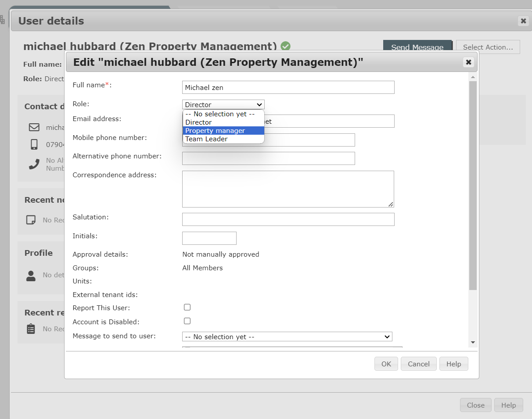The image size is (532, 419).
Task: Click the email envelope icon beside contact details
Action: click(33, 127)
